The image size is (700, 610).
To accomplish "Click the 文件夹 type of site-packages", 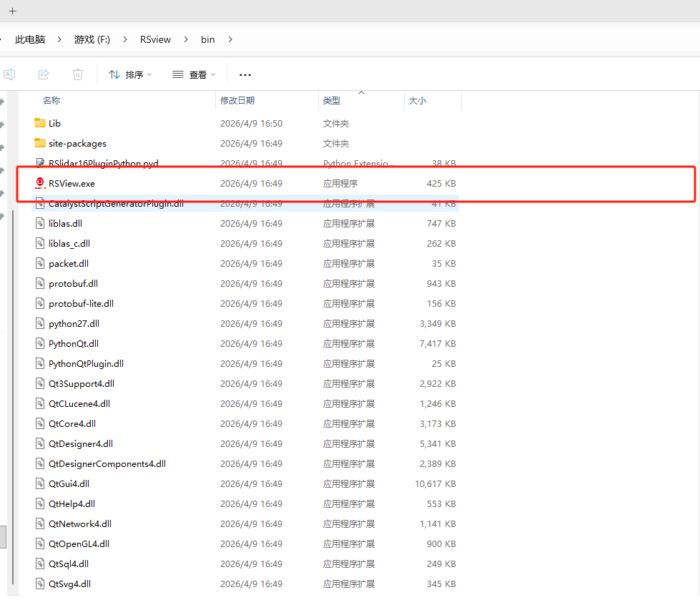I will 336,143.
